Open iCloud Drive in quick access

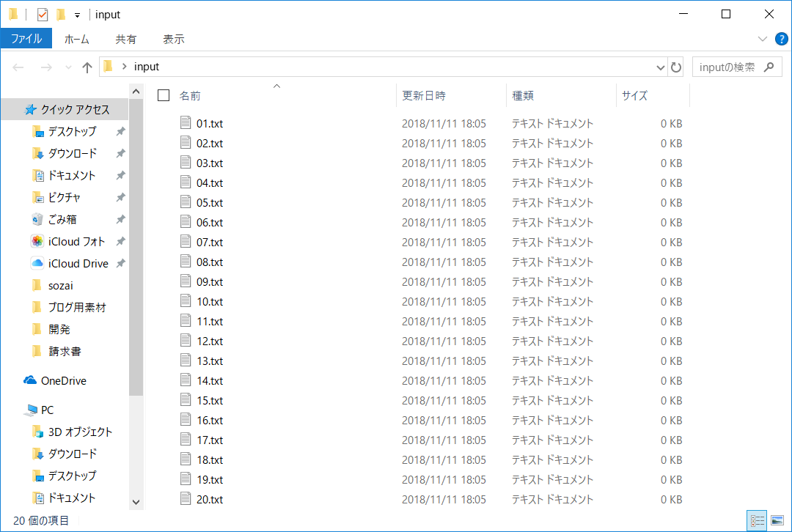78,264
